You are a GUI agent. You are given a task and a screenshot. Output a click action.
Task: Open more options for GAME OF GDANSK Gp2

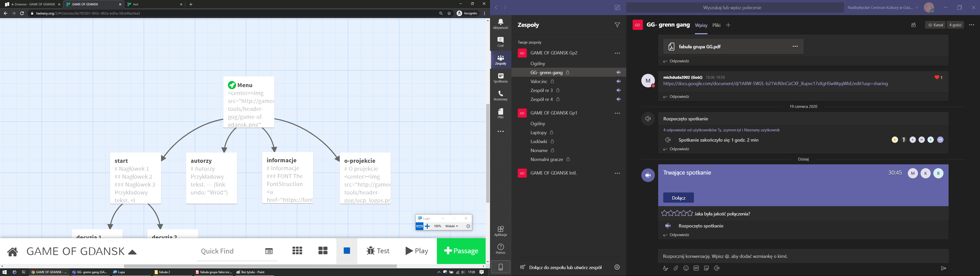(617, 53)
